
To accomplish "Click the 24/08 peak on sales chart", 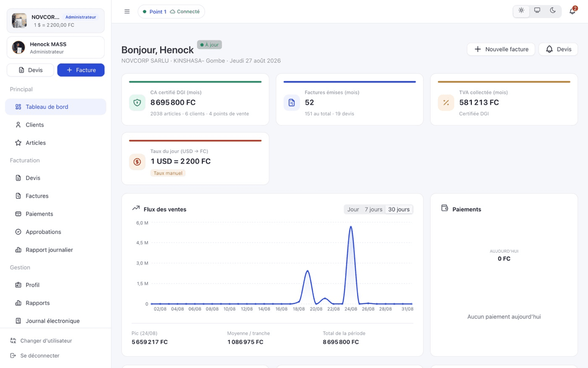I will [351, 227].
